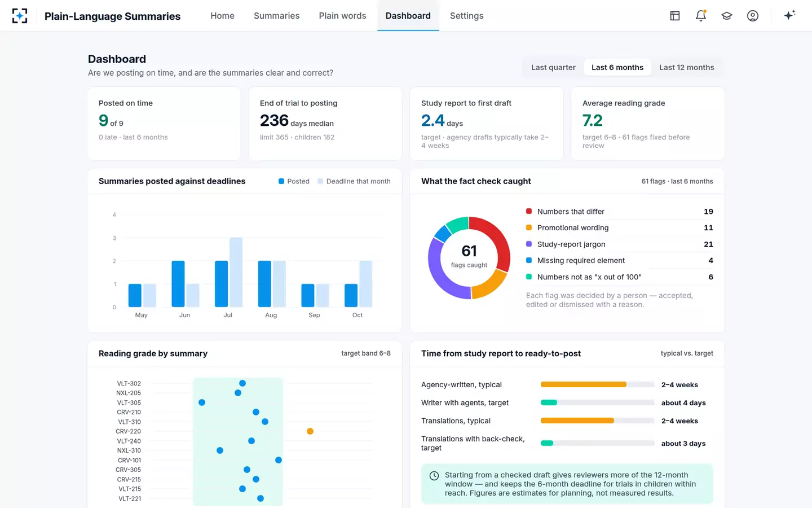
Task: Click the red Numbers that differ swatch
Action: tap(529, 211)
